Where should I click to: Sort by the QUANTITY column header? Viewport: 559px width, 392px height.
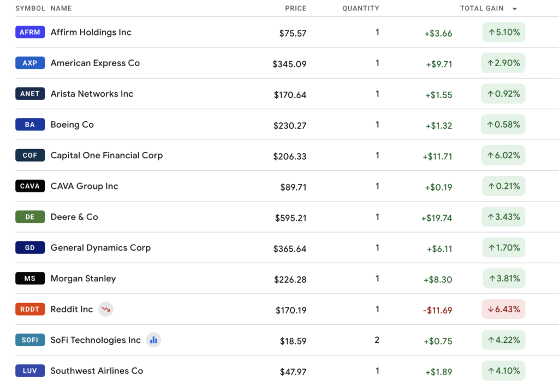tap(361, 8)
